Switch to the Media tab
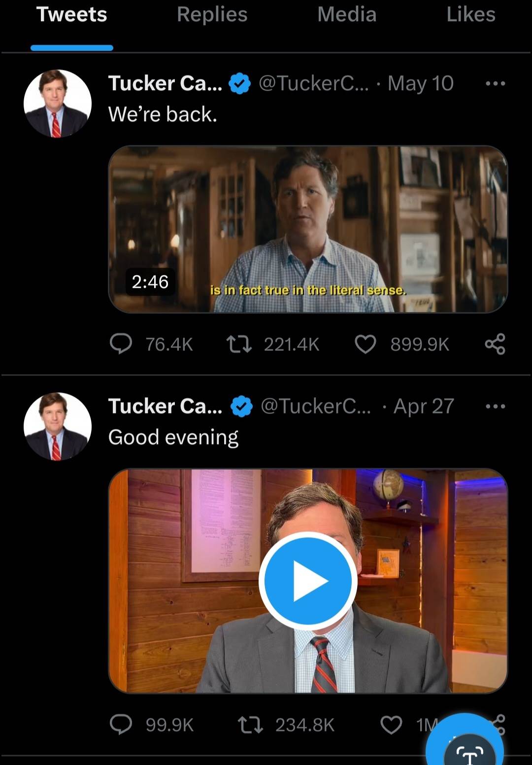The width and height of the screenshot is (532, 765). coord(347,15)
